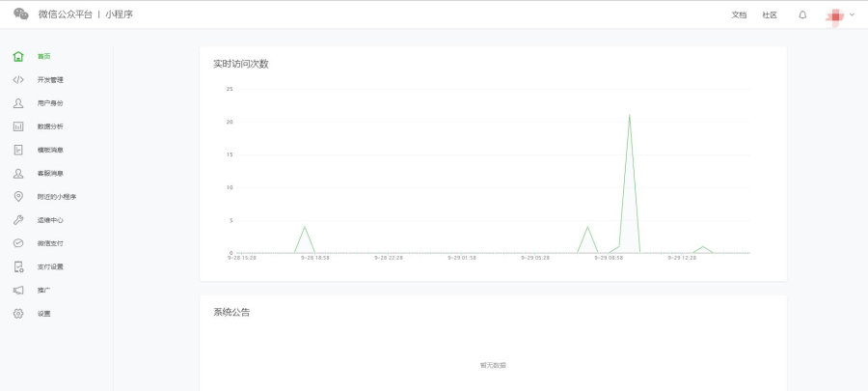The image size is (868, 391).
Task: Select the 附近的小程序 location pin icon
Action: click(18, 196)
